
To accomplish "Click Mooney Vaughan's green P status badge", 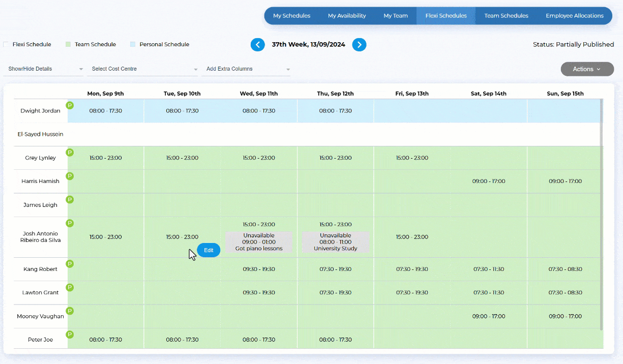I will pos(70,311).
